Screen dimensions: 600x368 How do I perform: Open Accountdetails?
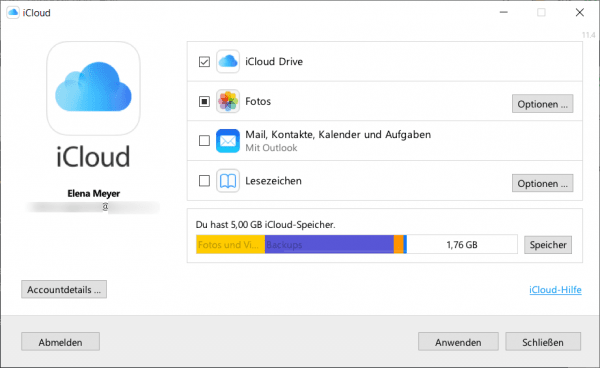click(64, 290)
